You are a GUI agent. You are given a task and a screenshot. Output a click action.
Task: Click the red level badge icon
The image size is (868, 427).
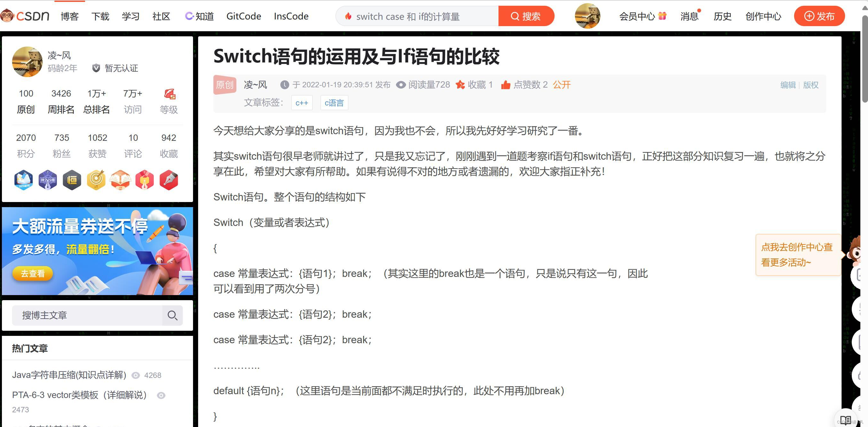(169, 94)
